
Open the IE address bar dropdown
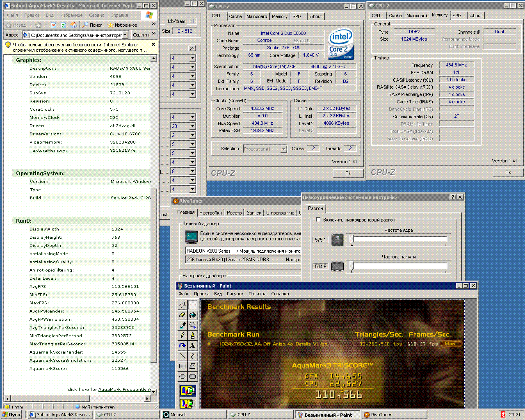(125, 35)
